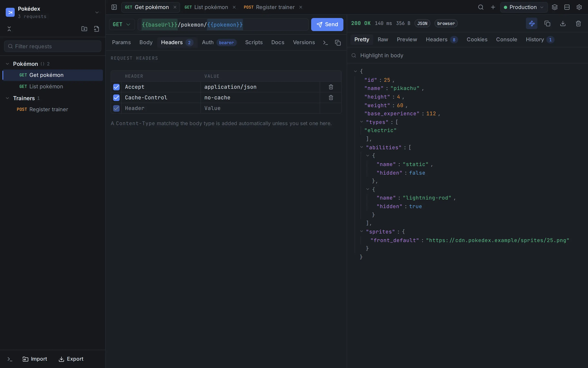The height and width of the screenshot is (368, 588).
Task: Collapse the "sprites" object in response
Action: coord(362,231)
